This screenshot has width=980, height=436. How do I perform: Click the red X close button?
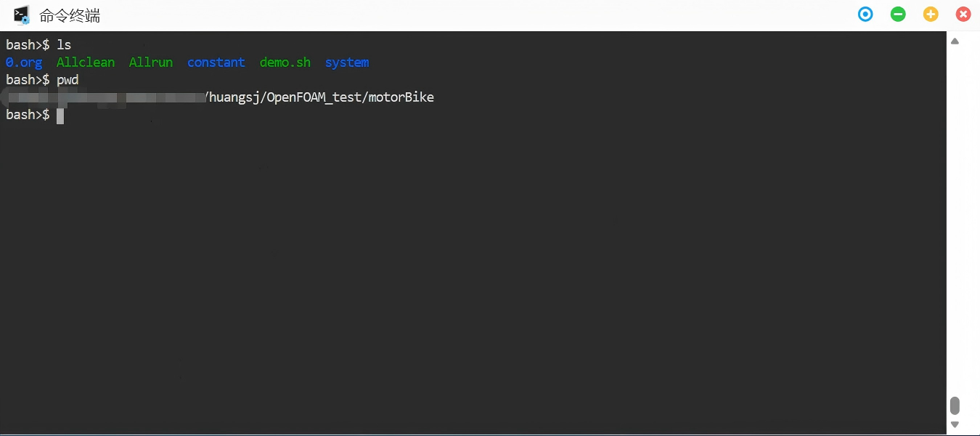pos(963,14)
